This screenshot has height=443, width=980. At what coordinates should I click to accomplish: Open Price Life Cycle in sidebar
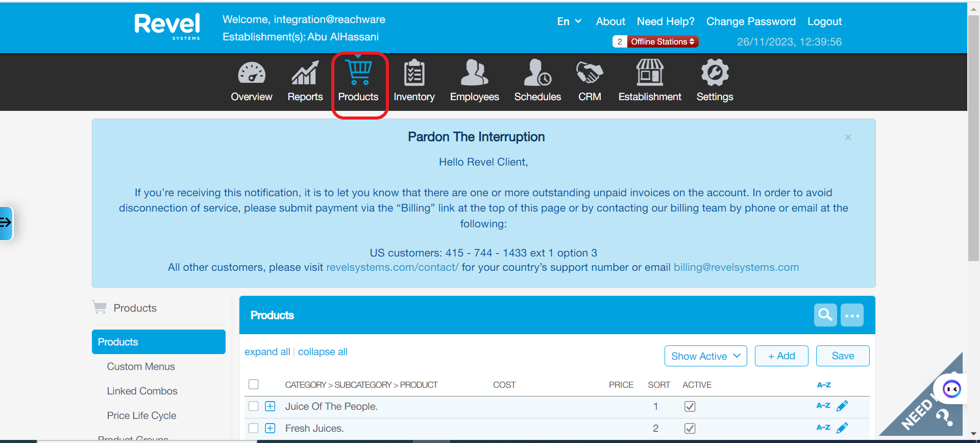coord(141,415)
